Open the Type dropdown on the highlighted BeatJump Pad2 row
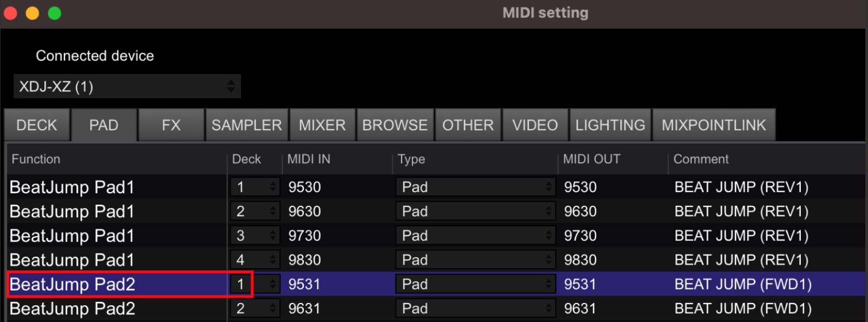The width and height of the screenshot is (868, 322). pyautogui.click(x=475, y=284)
